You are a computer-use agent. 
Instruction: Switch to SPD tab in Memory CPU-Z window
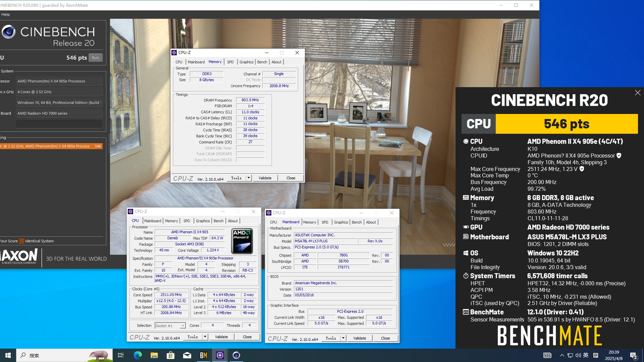[x=230, y=62]
